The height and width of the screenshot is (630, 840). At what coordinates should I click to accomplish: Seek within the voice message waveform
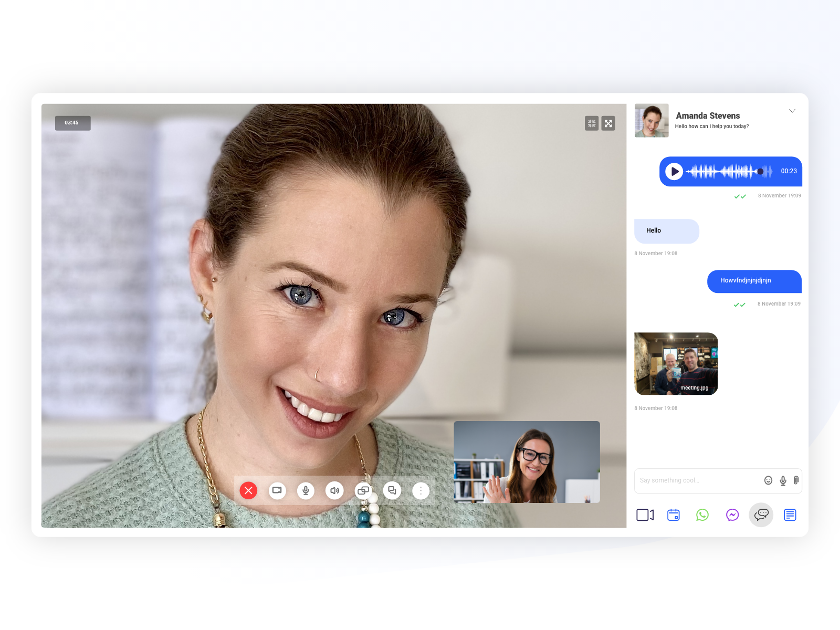point(729,171)
